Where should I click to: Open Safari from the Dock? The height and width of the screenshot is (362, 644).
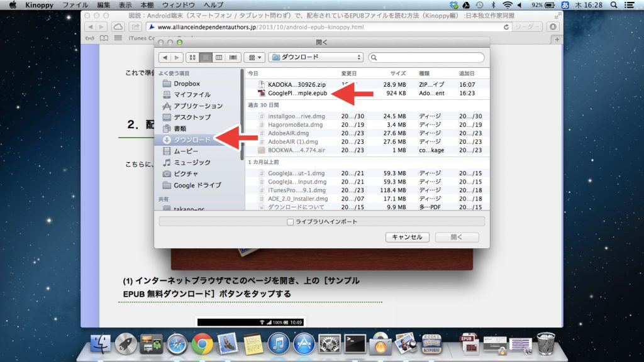[177, 344]
